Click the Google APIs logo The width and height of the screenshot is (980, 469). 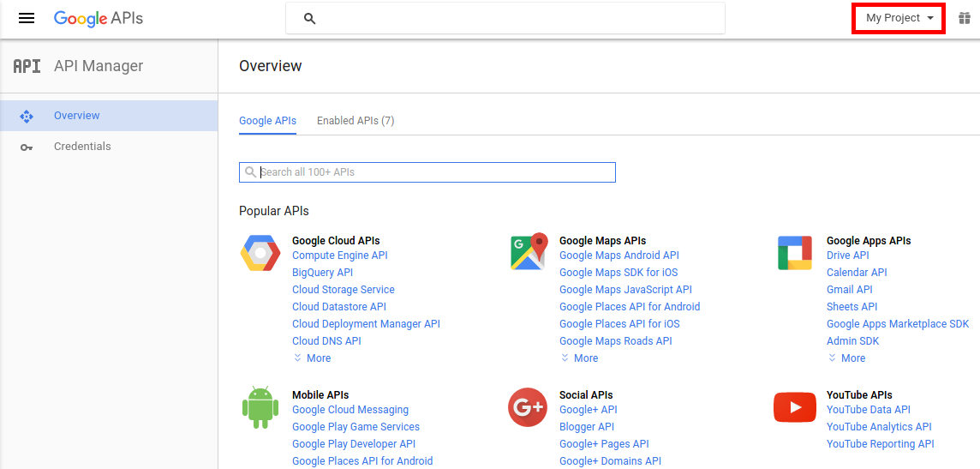pos(99,18)
